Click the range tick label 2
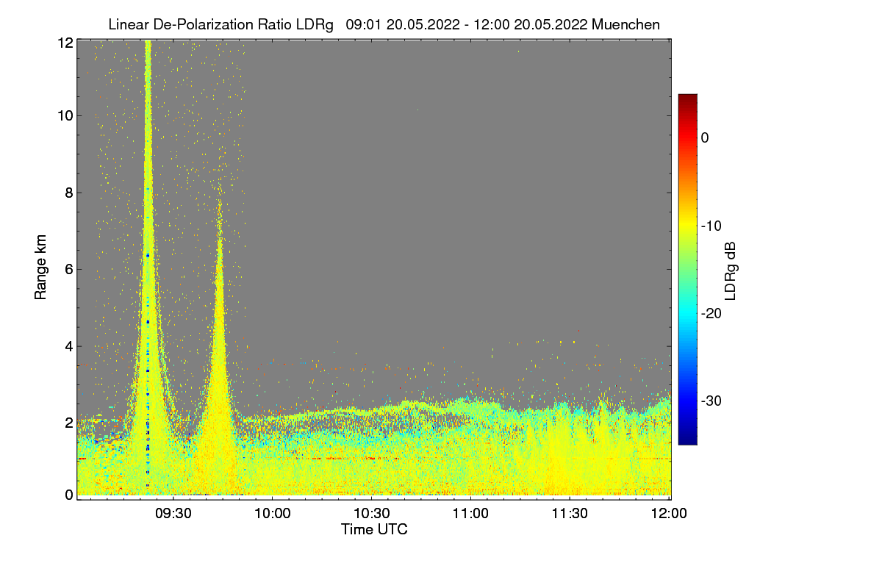The width and height of the screenshot is (882, 588). 68,422
